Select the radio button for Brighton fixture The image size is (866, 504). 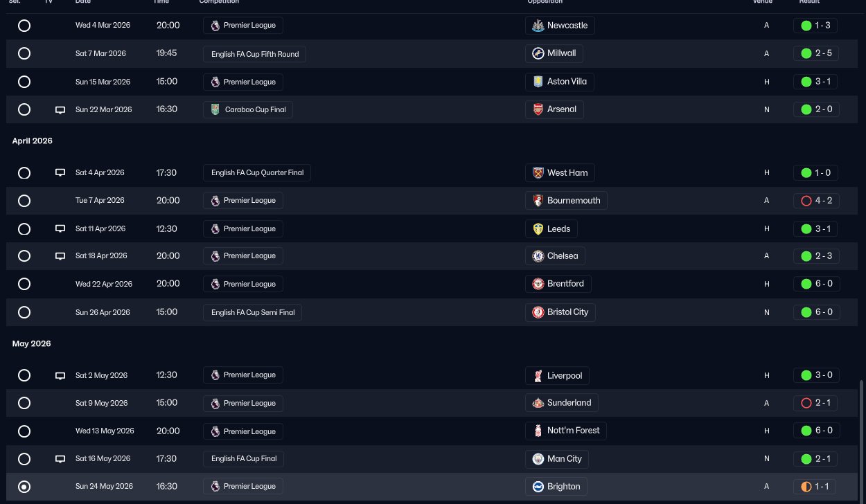pos(24,487)
